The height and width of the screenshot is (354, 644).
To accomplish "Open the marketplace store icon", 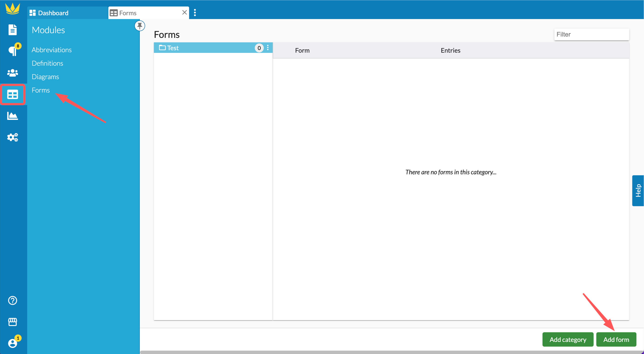I will pyautogui.click(x=13, y=322).
